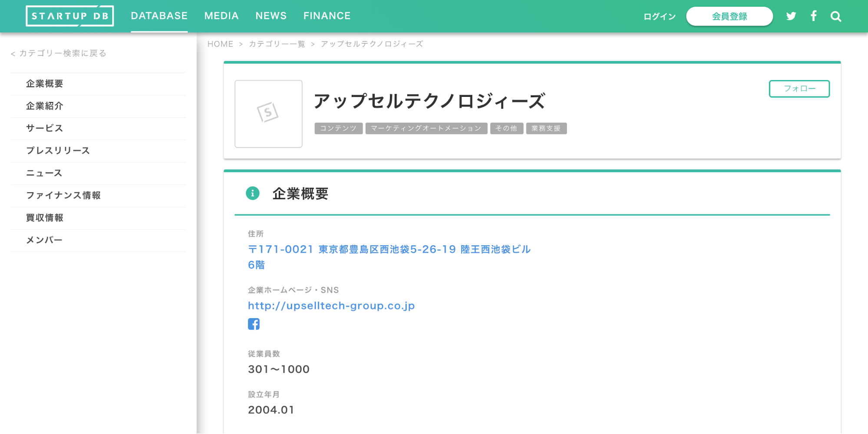The image size is (868, 434).
Task: Go back via カテゴリー検索に戻る
Action: point(59,53)
